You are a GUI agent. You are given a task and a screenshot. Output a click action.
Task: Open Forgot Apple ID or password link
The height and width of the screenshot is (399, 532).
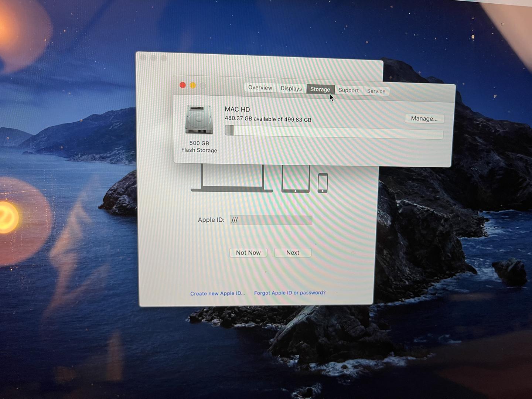click(x=290, y=293)
